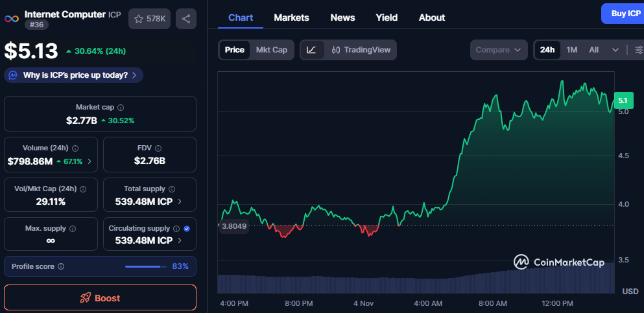The image size is (644, 313).
Task: Click the $2.76B FDV value
Action: click(x=150, y=161)
